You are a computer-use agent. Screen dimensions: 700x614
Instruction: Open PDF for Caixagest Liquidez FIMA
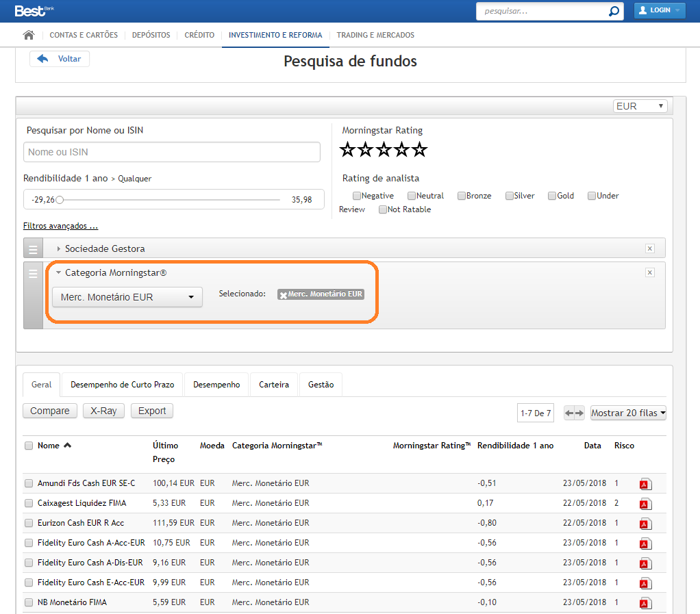pos(645,504)
